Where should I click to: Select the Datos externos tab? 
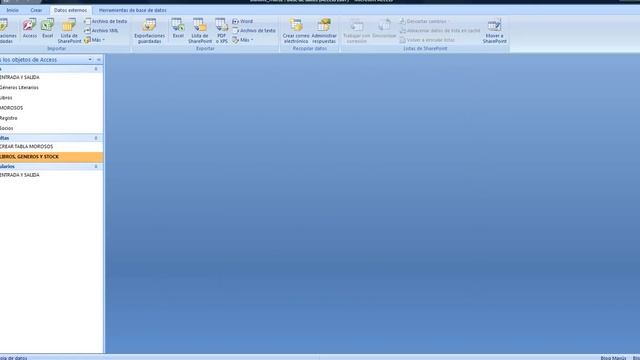(x=71, y=10)
